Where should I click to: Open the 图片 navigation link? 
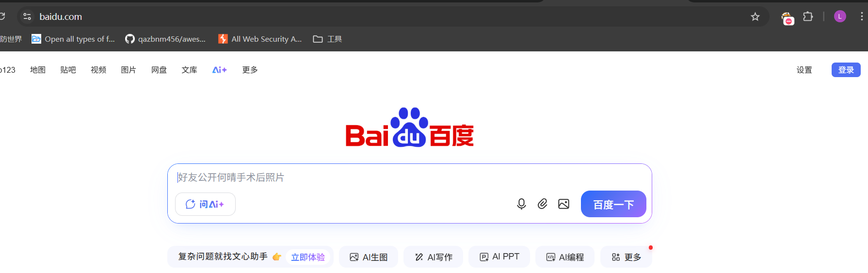(129, 70)
